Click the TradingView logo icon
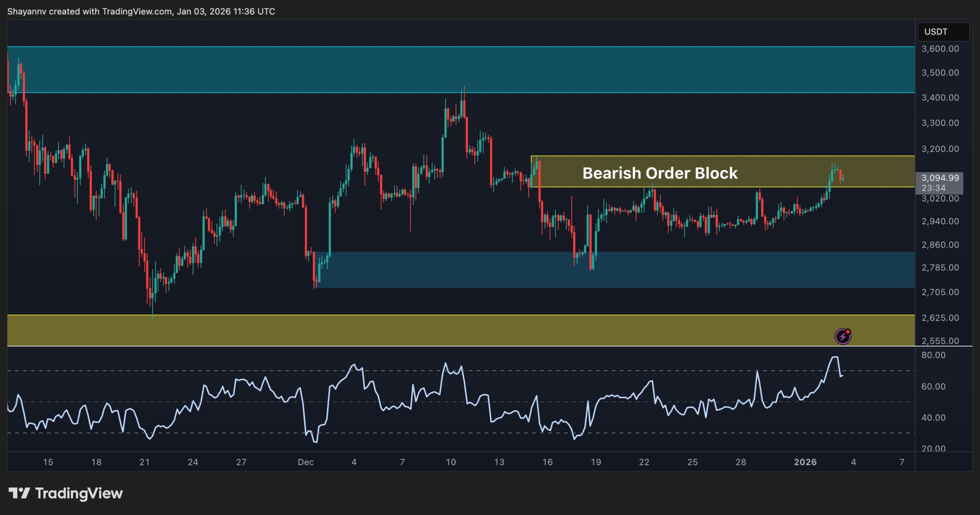 [x=19, y=493]
